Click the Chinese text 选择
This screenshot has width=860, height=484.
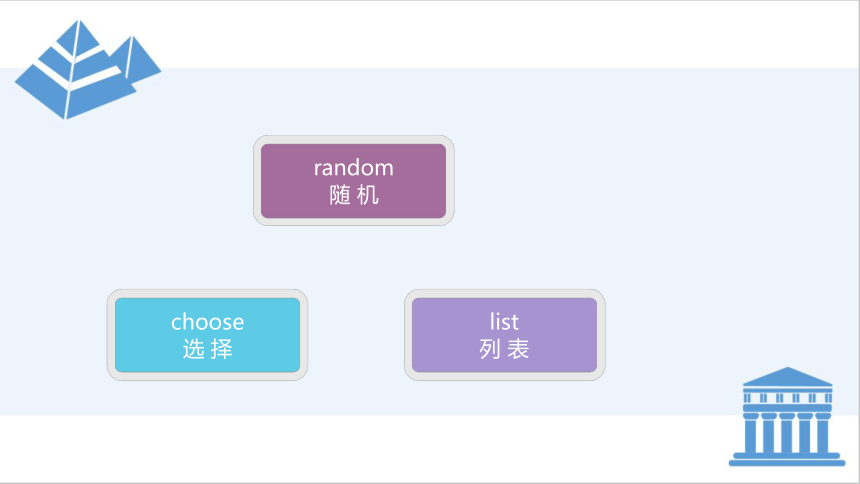click(207, 349)
